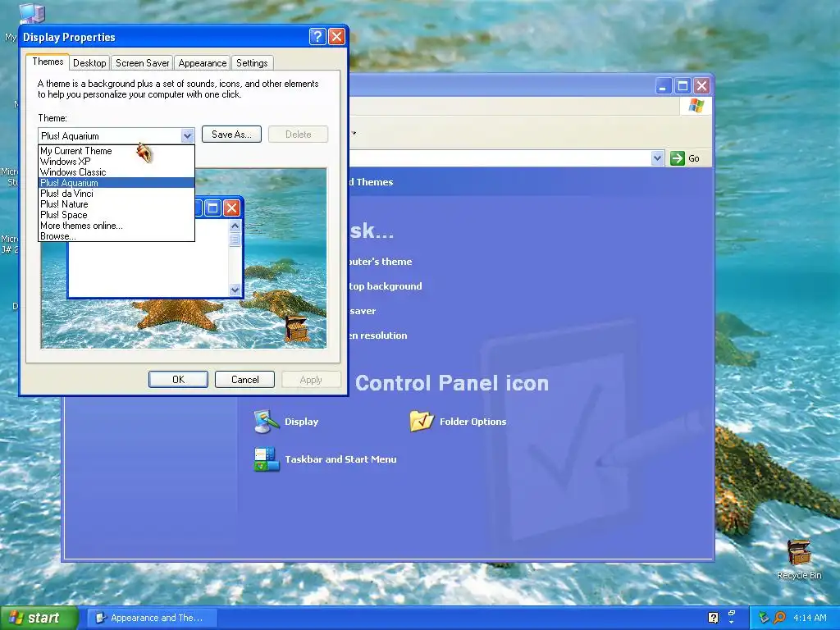
Task: Open the Screen Saver tab
Action: tap(142, 62)
